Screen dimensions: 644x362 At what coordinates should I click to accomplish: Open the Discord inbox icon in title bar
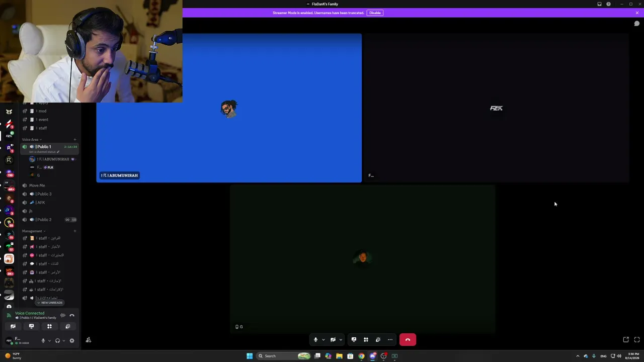(x=599, y=4)
